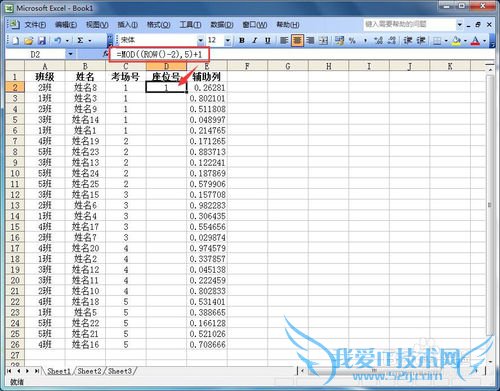
Task: Click the Insert Function fx icon
Action: coord(105,54)
